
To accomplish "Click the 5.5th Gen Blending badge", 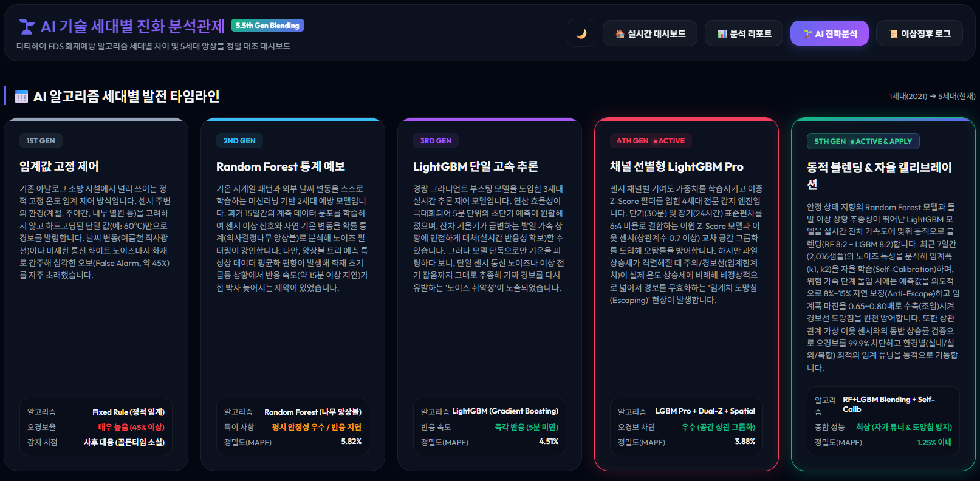I will (x=267, y=26).
